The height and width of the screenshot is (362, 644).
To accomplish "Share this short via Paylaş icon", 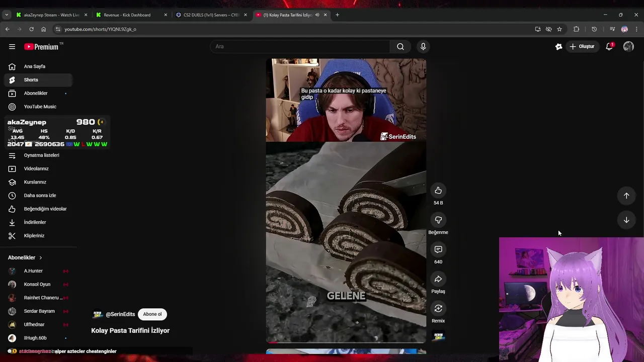I will [438, 279].
